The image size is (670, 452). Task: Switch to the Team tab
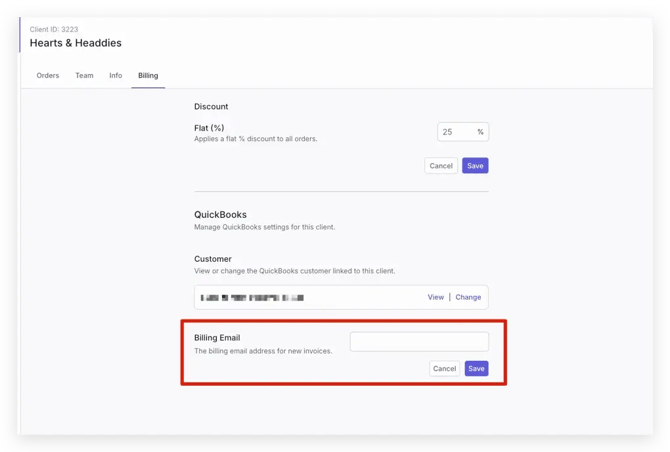coord(84,76)
